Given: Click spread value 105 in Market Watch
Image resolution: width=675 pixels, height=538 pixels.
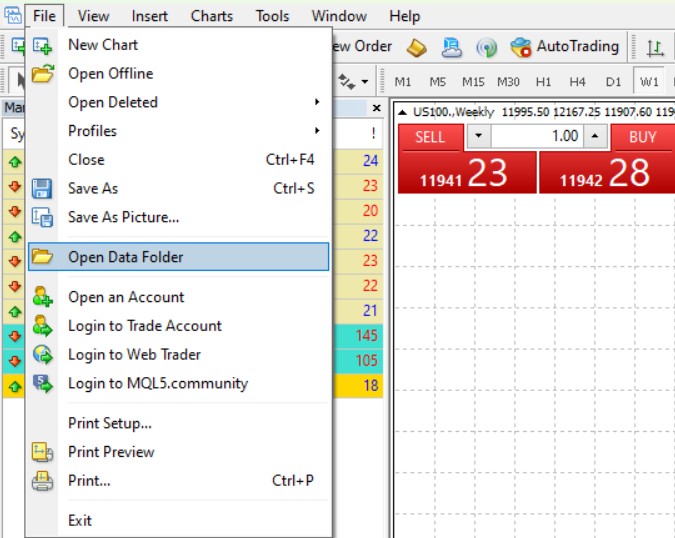Looking at the screenshot, I should [x=366, y=360].
